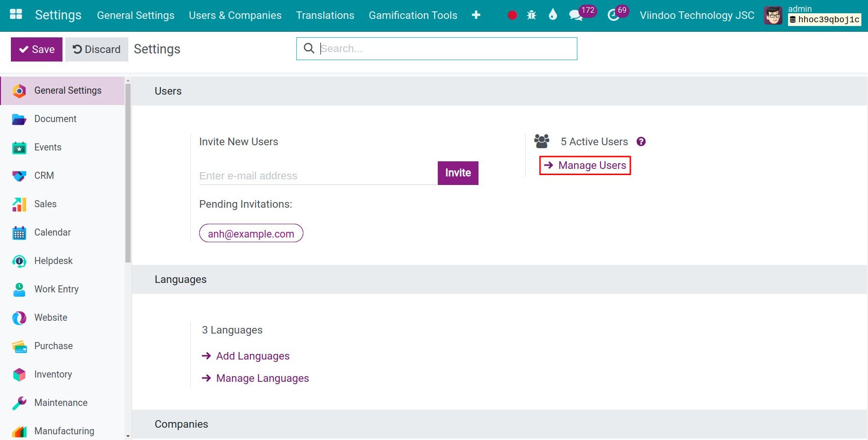
Task: Select the Website sidebar icon
Action: click(x=19, y=317)
